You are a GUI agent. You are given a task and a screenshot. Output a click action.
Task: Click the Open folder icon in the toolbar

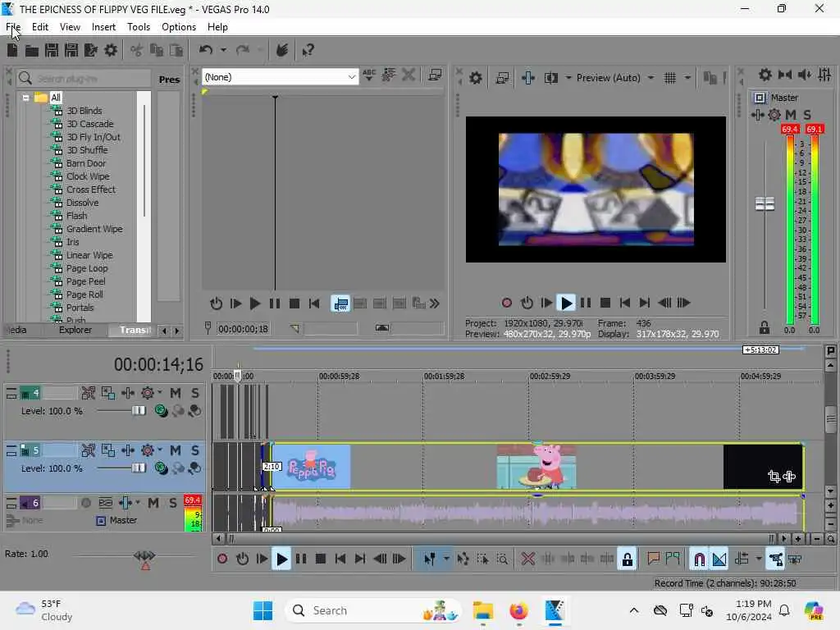click(32, 50)
